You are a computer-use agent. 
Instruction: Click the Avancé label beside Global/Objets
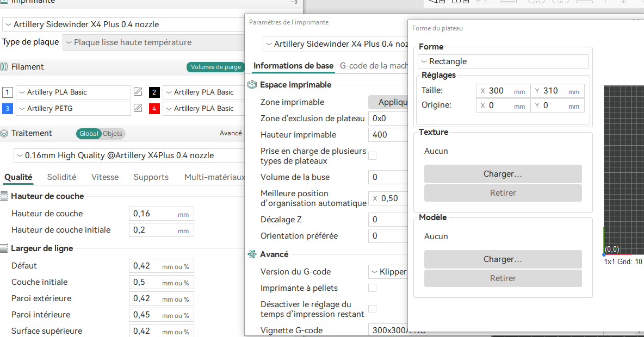[x=231, y=133]
